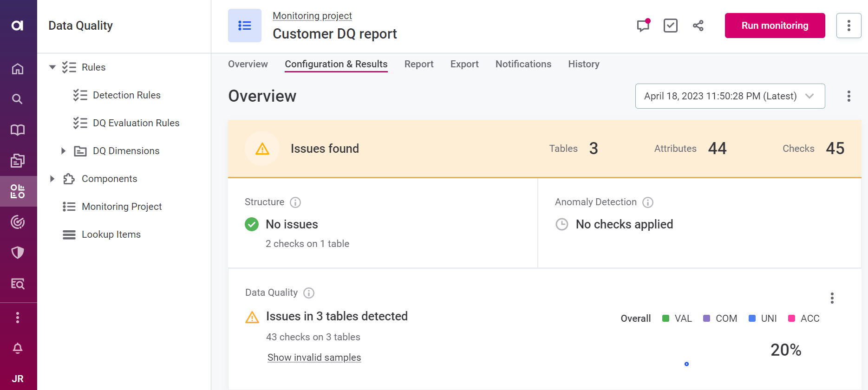
Task: Click the Run monitoring button
Action: [775, 26]
